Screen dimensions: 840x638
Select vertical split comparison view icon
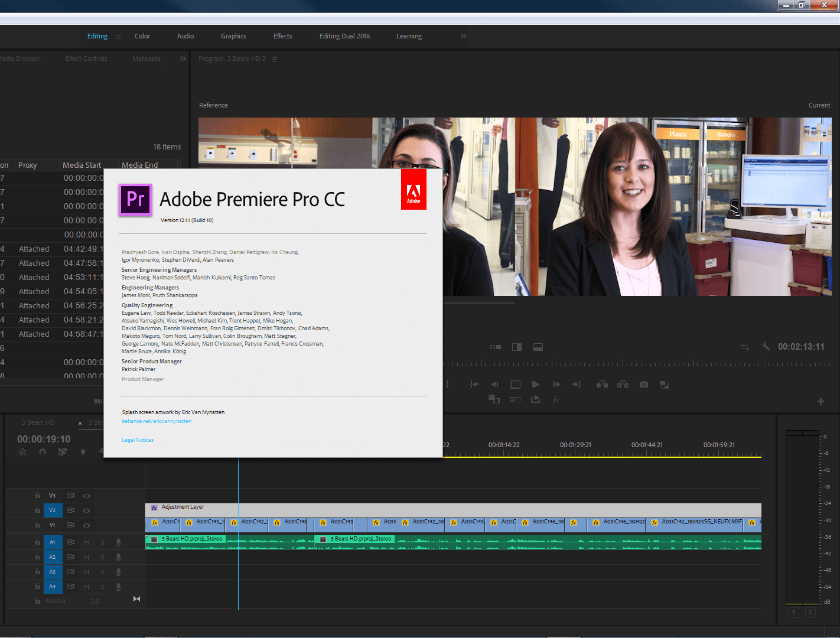517,347
